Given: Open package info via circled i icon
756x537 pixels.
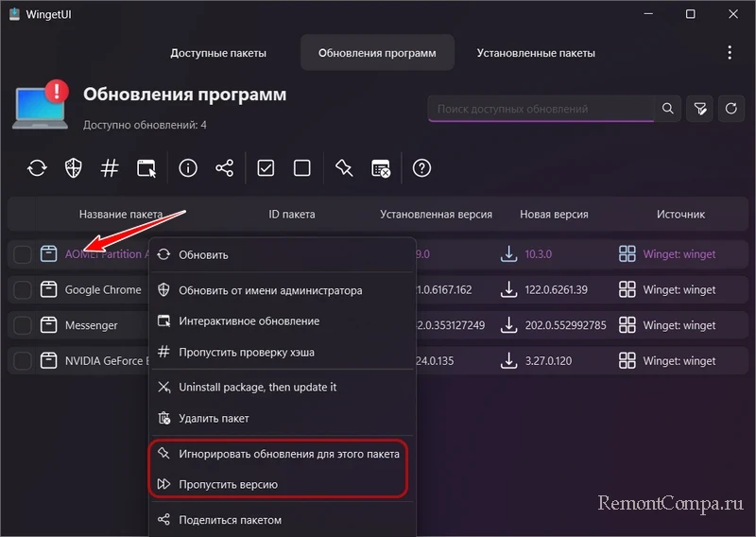Looking at the screenshot, I should coord(188,168).
